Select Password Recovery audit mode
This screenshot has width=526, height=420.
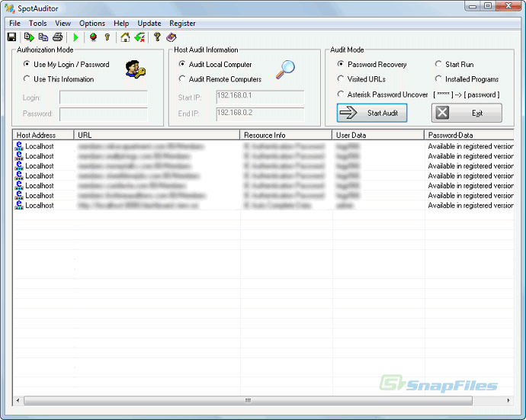pyautogui.click(x=372, y=64)
